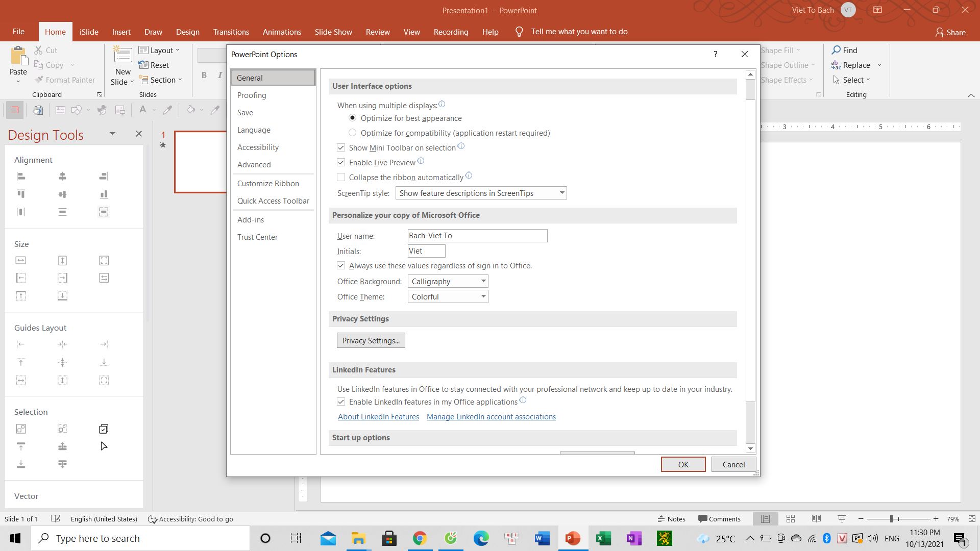Image resolution: width=980 pixels, height=551 pixels.
Task: Click the zoom out minus button
Action: tap(861, 519)
